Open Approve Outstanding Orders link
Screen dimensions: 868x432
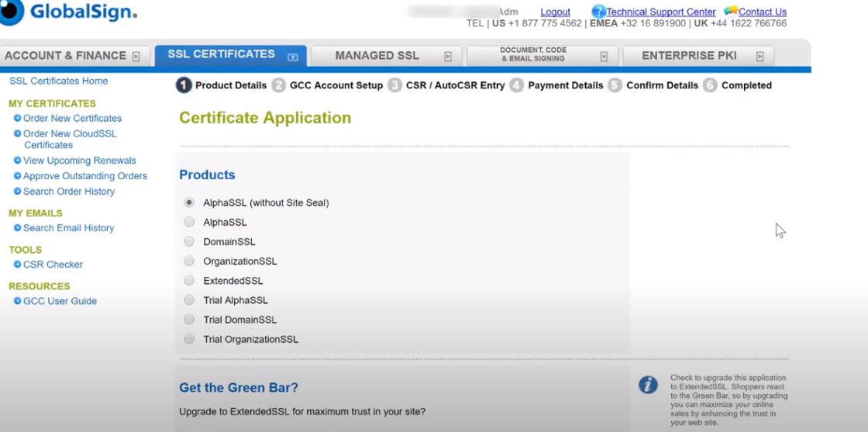[x=85, y=175]
